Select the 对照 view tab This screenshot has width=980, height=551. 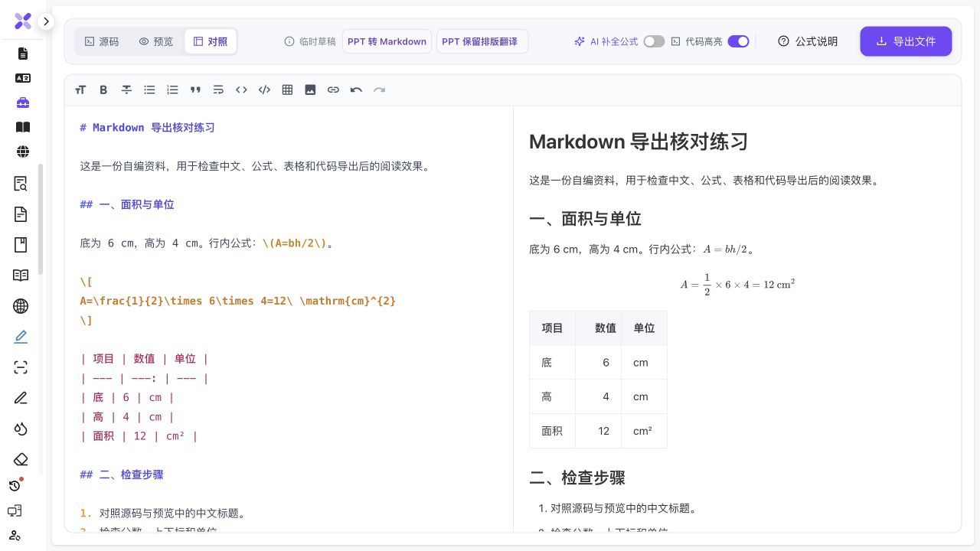[x=211, y=41]
